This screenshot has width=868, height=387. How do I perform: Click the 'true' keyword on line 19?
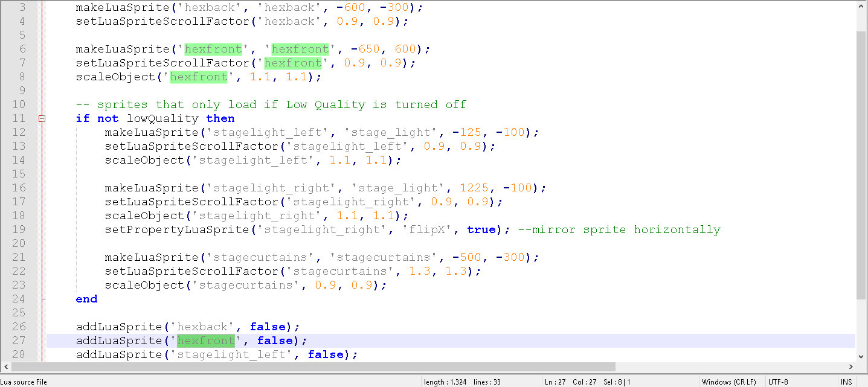(481, 229)
